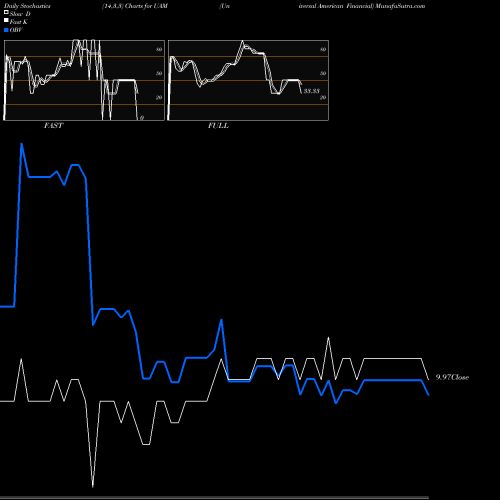Select the 'Fast K' legend label
The height and width of the screenshot is (500, 500).
point(19,22)
